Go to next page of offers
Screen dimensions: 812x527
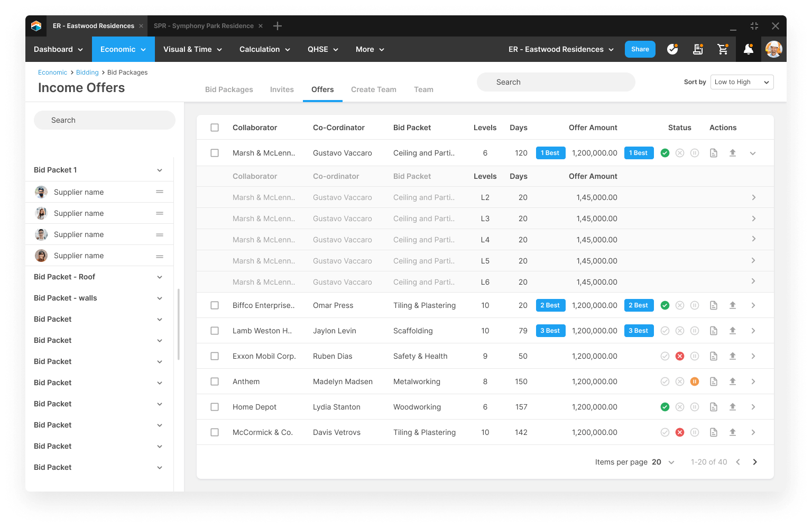(755, 462)
